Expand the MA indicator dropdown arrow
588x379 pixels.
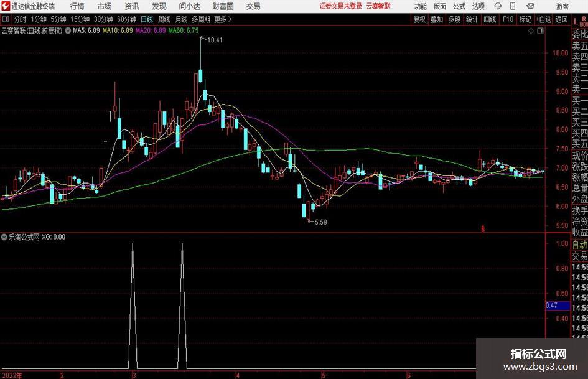(x=68, y=30)
